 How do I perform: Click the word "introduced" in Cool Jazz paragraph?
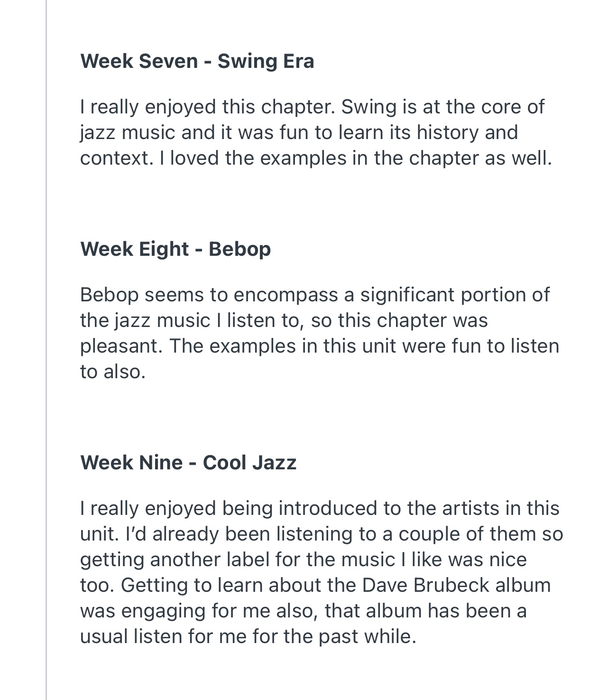click(328, 508)
